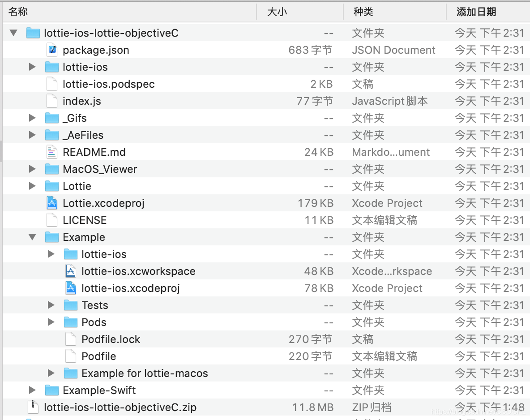Expand the Tests folder arrow
The width and height of the screenshot is (530, 420).
tap(51, 305)
